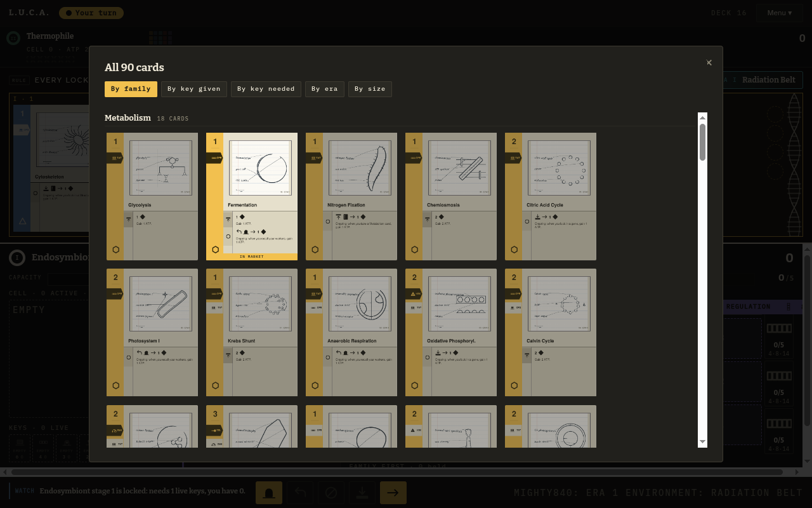Click the 'DECK 16' counter
Screen dimensions: 812x508
(x=729, y=13)
